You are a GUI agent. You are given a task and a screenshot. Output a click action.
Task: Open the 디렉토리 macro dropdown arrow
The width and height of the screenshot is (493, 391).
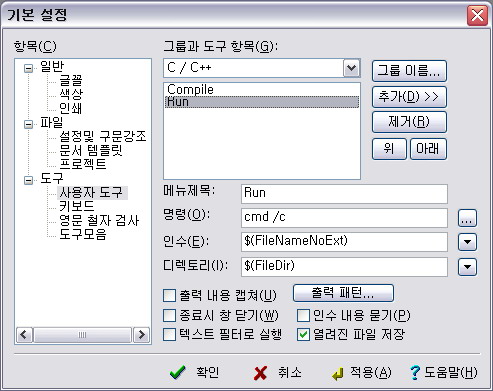click(x=467, y=267)
